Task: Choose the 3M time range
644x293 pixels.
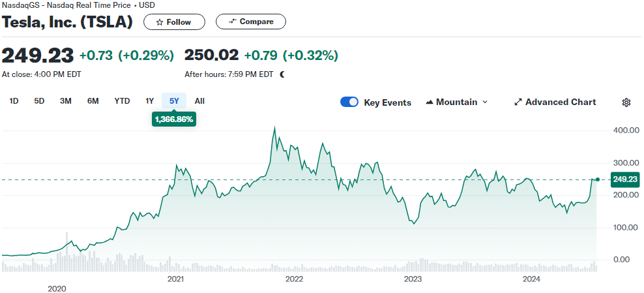Action: (x=66, y=101)
